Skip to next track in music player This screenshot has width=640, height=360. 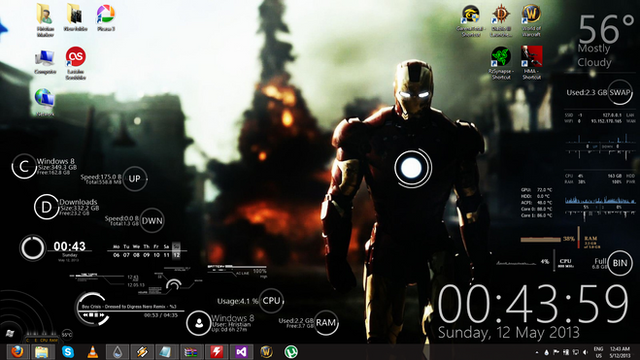[102, 315]
